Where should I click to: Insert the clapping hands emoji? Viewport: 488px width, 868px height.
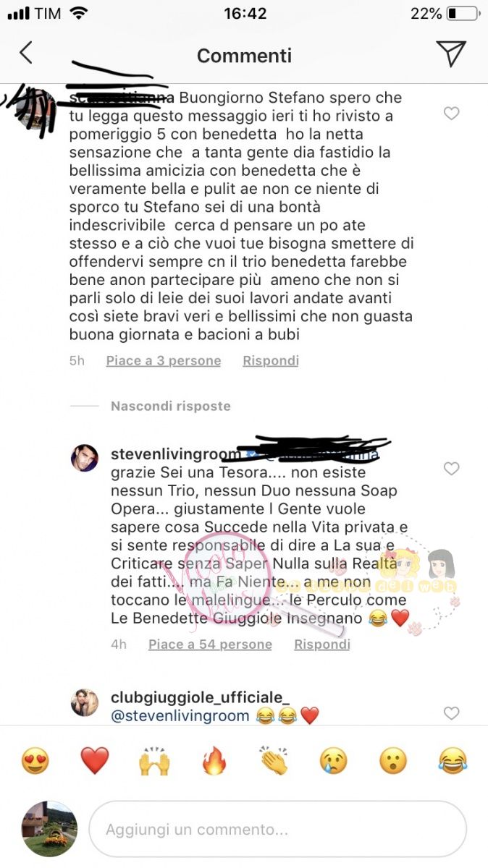pyautogui.click(x=274, y=761)
